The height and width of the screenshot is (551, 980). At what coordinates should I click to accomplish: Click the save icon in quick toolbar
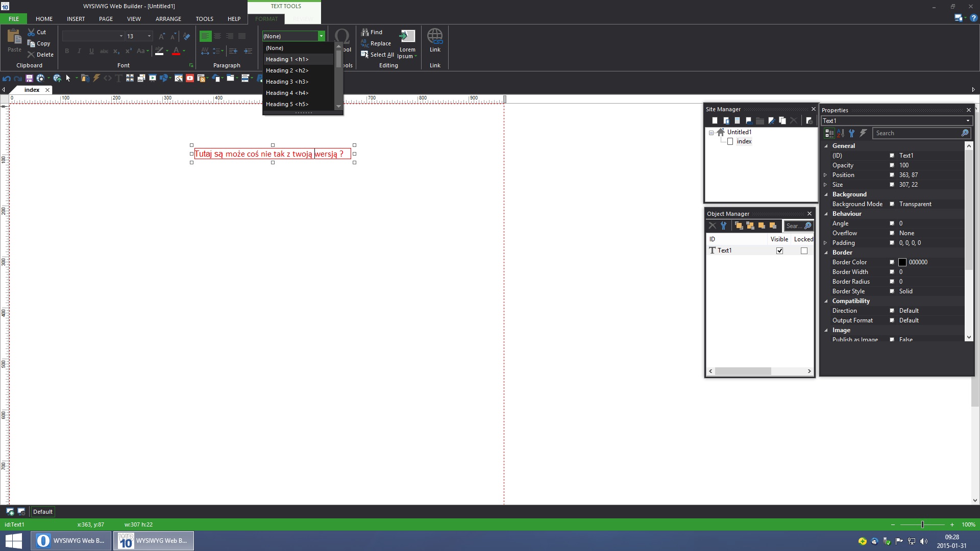pos(29,78)
